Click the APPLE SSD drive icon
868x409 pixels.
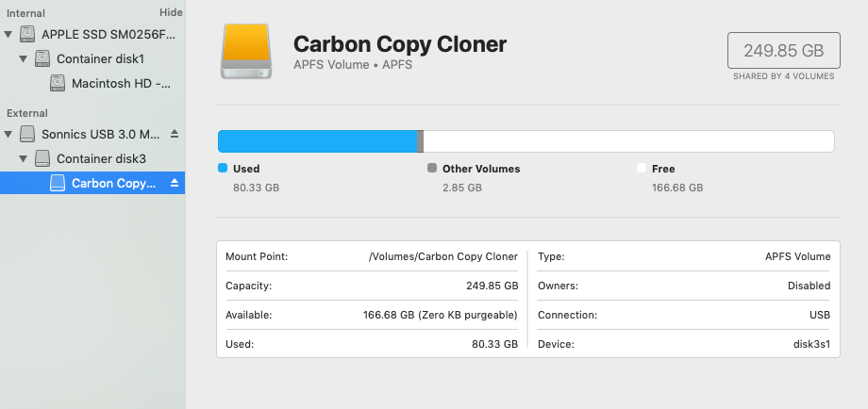pyautogui.click(x=27, y=34)
